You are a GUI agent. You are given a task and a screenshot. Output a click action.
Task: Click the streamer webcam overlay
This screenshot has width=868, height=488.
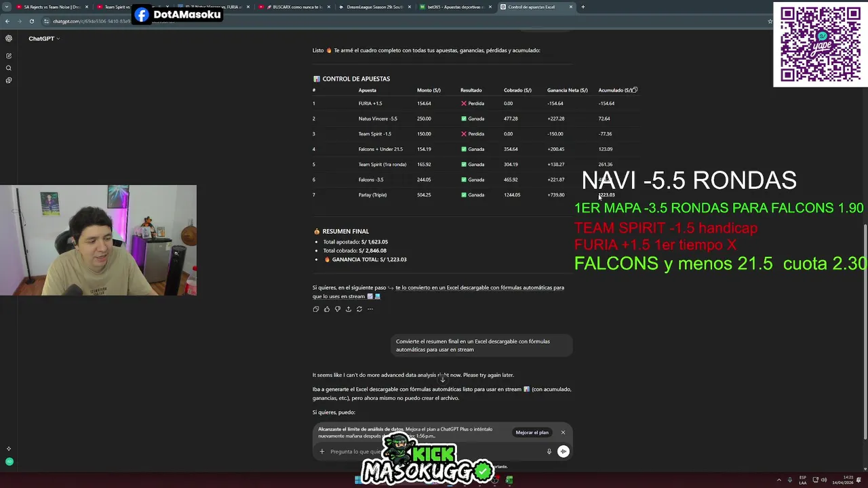98,241
